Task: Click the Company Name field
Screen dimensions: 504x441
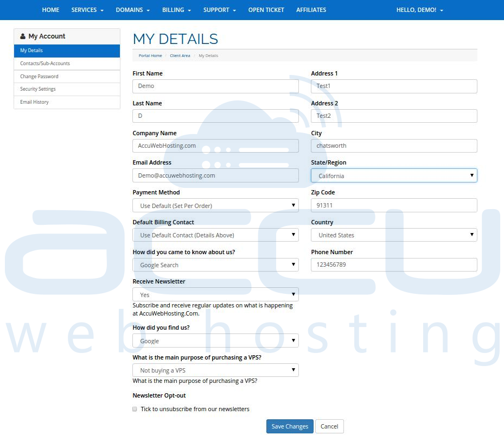Action: point(215,146)
